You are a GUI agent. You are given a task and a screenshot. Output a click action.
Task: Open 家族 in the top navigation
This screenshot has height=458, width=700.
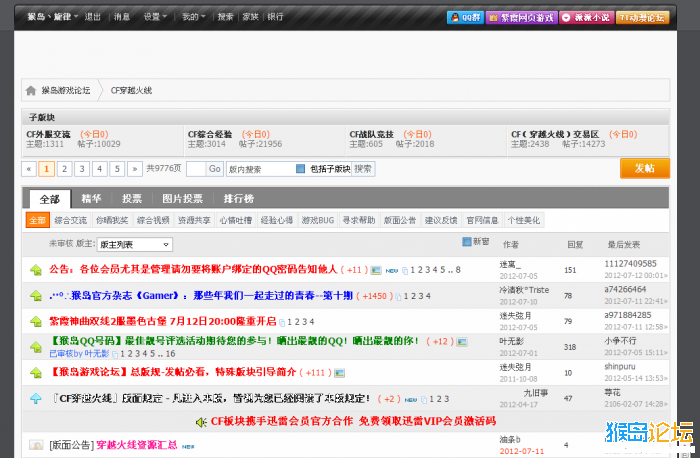point(250,17)
